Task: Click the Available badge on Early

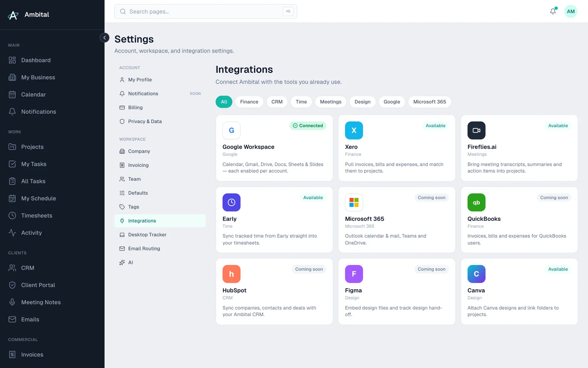Action: (313, 198)
